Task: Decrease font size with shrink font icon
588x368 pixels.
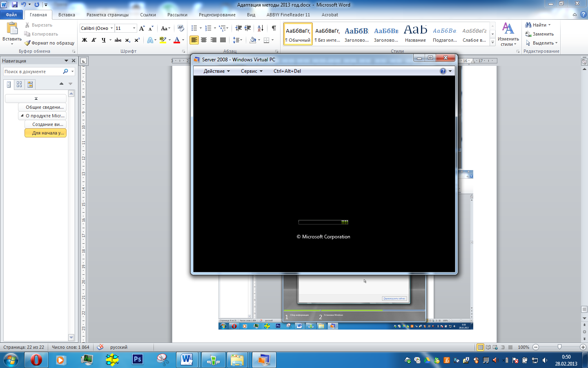Action: click(x=151, y=28)
